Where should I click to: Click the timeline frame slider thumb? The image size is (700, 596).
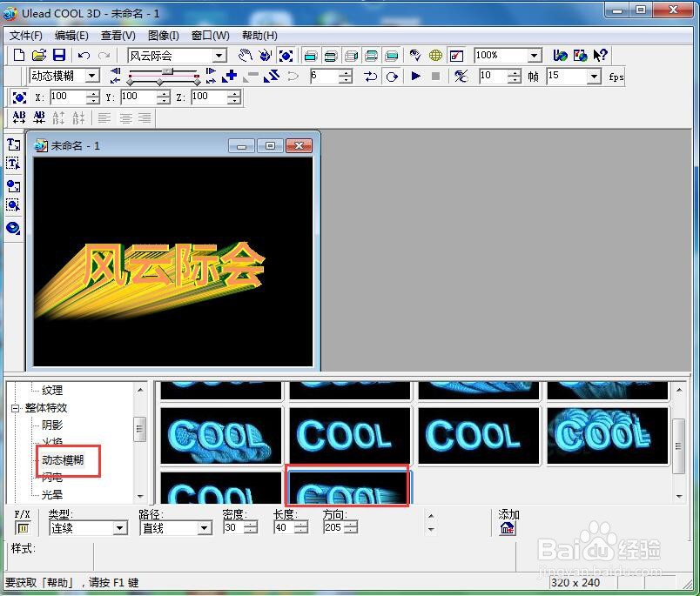pyautogui.click(x=167, y=71)
